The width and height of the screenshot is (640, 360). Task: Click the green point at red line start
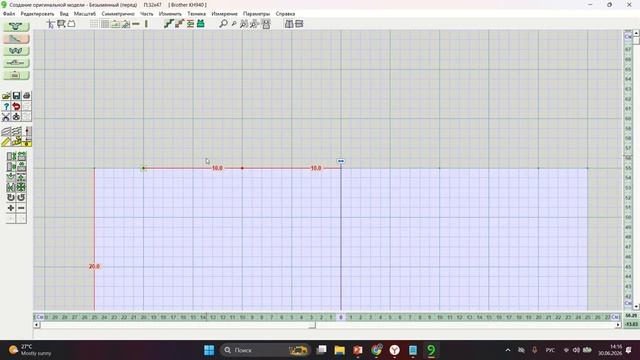[x=143, y=168]
